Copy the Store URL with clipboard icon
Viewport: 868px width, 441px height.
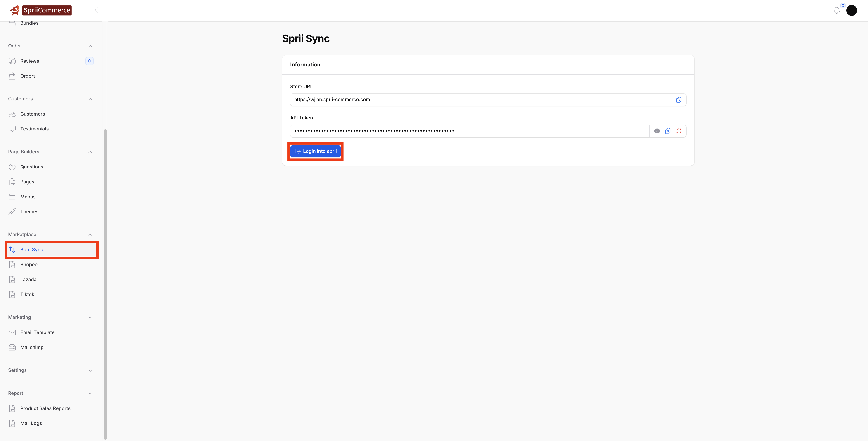679,100
